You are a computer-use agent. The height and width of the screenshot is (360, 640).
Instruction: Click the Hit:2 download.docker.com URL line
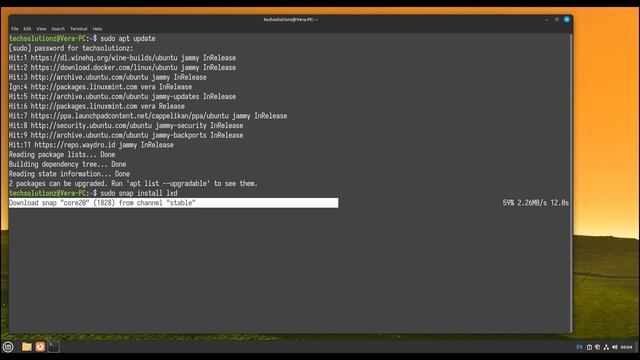[x=122, y=68]
